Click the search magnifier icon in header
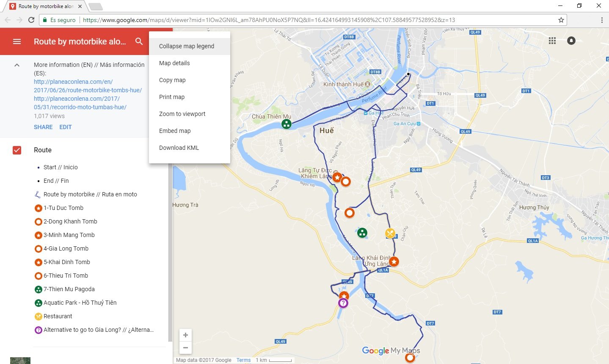609x364 pixels. click(139, 41)
